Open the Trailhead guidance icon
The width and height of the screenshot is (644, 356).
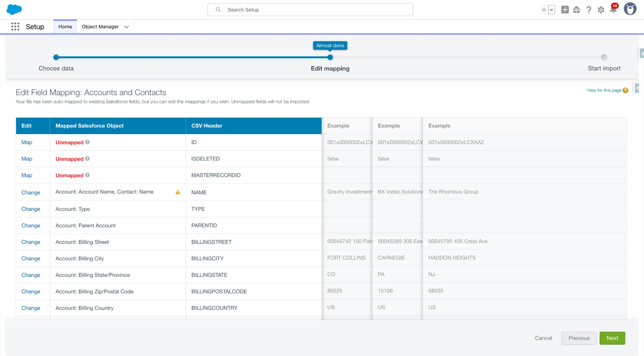pyautogui.click(x=576, y=10)
